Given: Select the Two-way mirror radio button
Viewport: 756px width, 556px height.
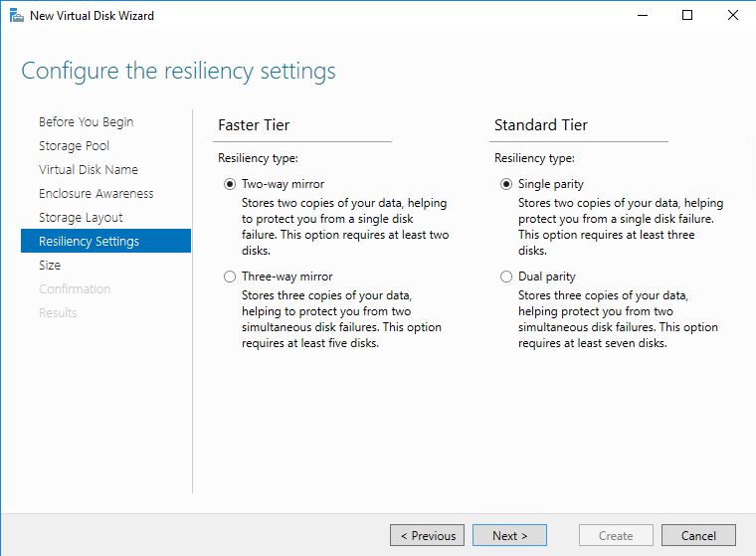Looking at the screenshot, I should pos(230,184).
